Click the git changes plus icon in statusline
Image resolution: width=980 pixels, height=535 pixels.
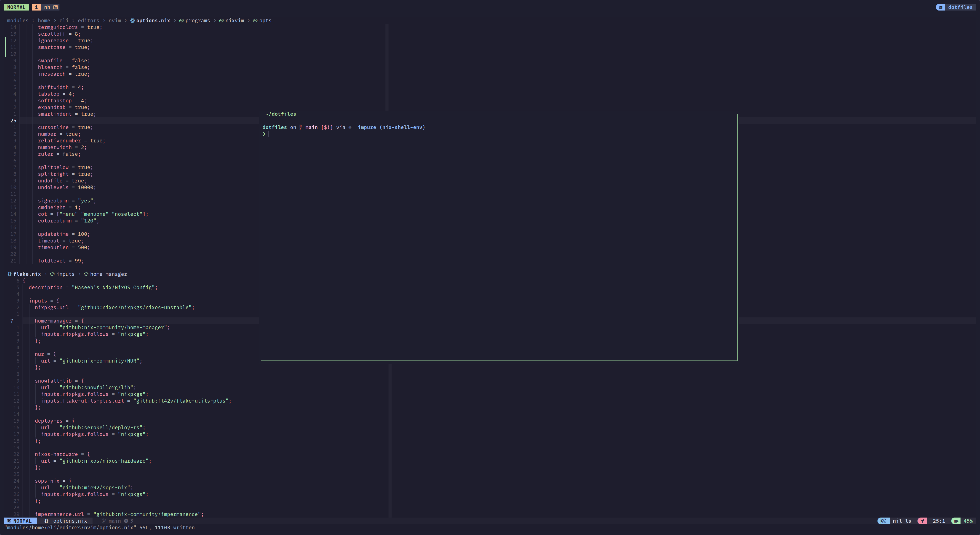coord(126,521)
